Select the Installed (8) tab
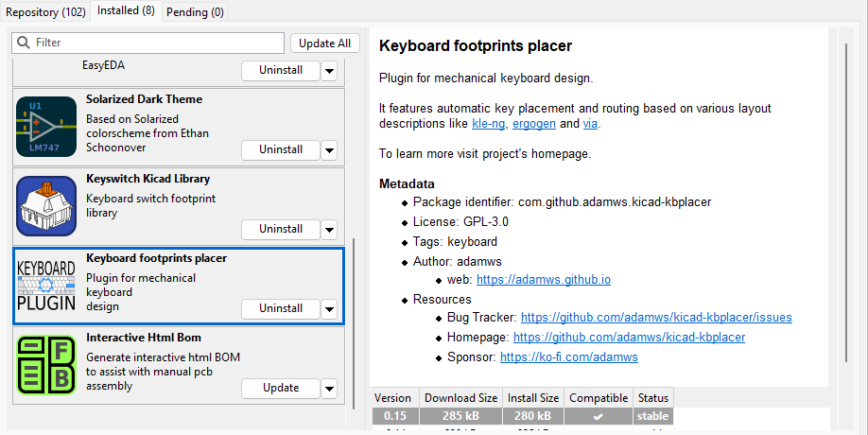 127,11
